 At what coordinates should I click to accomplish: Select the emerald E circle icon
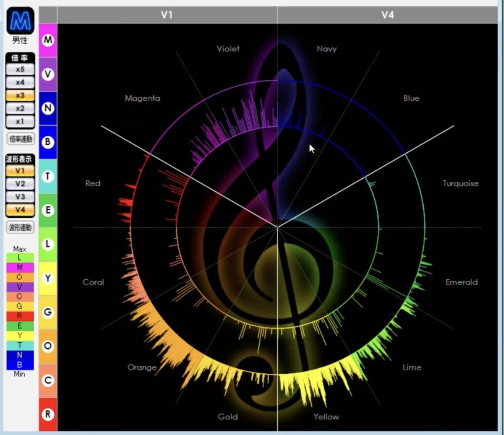pyautogui.click(x=48, y=210)
